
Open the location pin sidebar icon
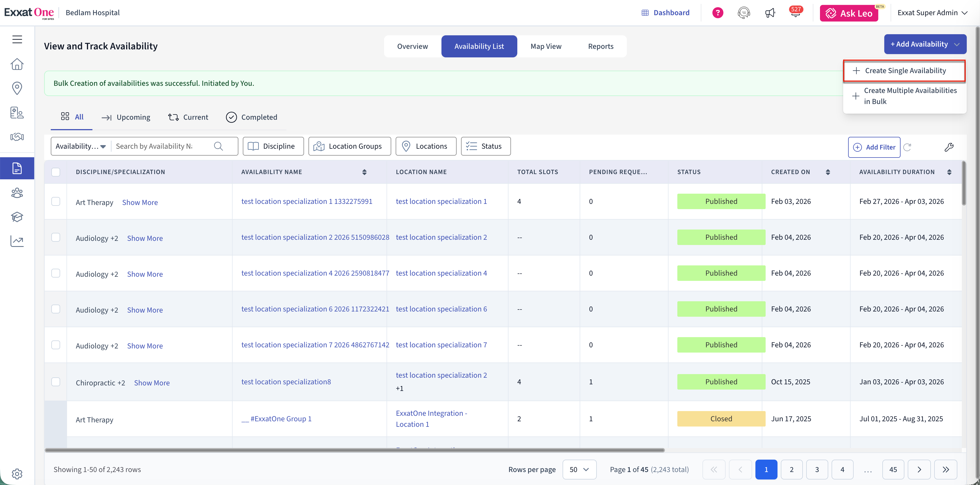pos(17,88)
